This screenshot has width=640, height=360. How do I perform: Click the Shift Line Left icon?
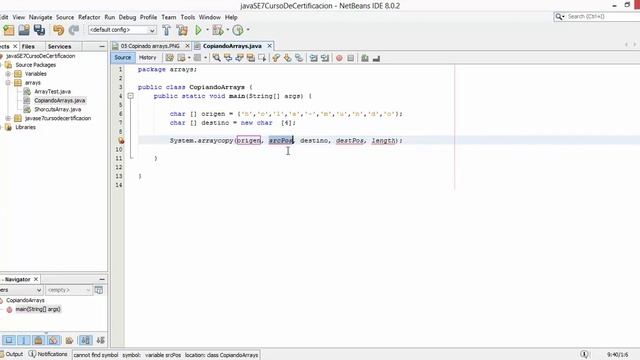[313, 58]
